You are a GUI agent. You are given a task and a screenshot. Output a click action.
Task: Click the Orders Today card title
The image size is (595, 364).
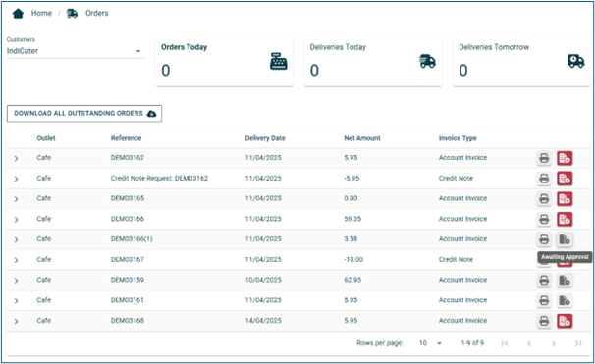pyautogui.click(x=184, y=47)
